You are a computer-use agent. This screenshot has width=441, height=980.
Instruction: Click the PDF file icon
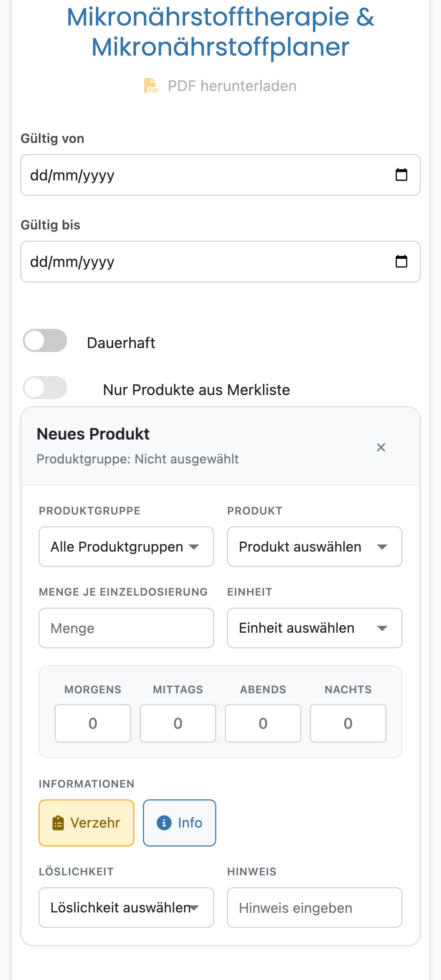[151, 86]
